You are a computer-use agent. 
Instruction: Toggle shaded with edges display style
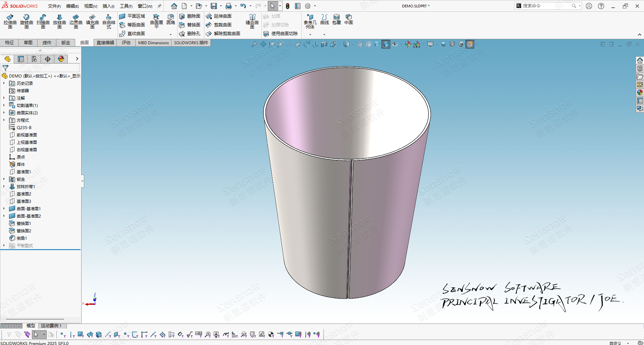point(386,44)
